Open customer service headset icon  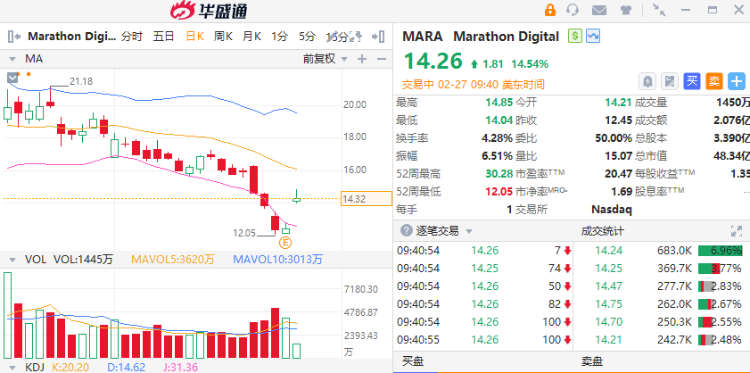[573, 10]
